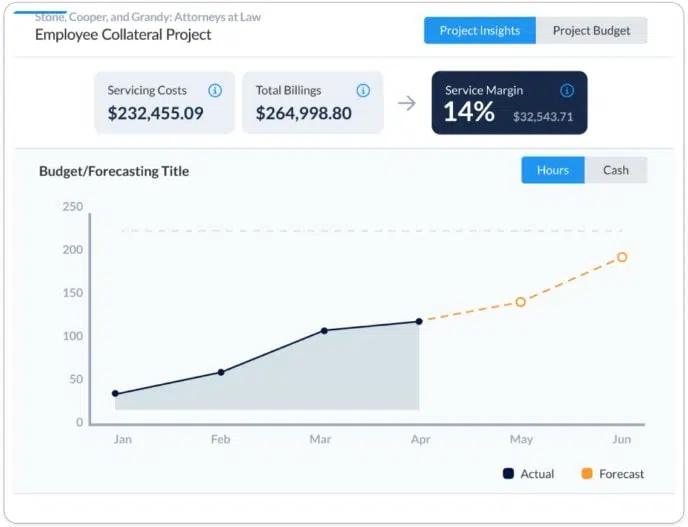Click info icon on Servicing Costs card
This screenshot has width=688, height=527.
click(215, 90)
